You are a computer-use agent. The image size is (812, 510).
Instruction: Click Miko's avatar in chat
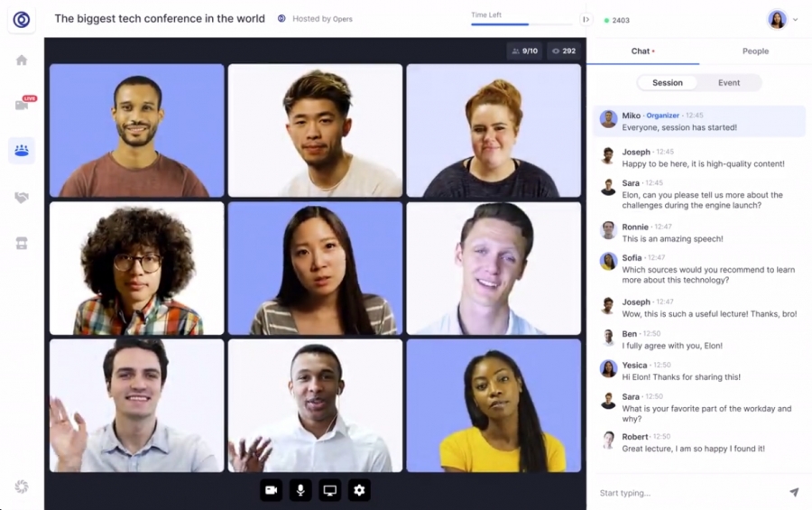608,118
